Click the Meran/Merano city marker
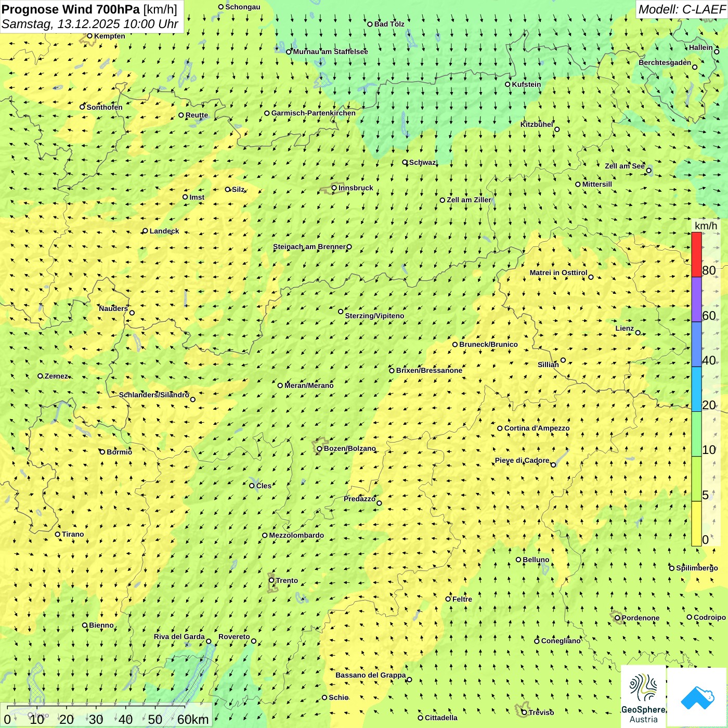 [280, 385]
